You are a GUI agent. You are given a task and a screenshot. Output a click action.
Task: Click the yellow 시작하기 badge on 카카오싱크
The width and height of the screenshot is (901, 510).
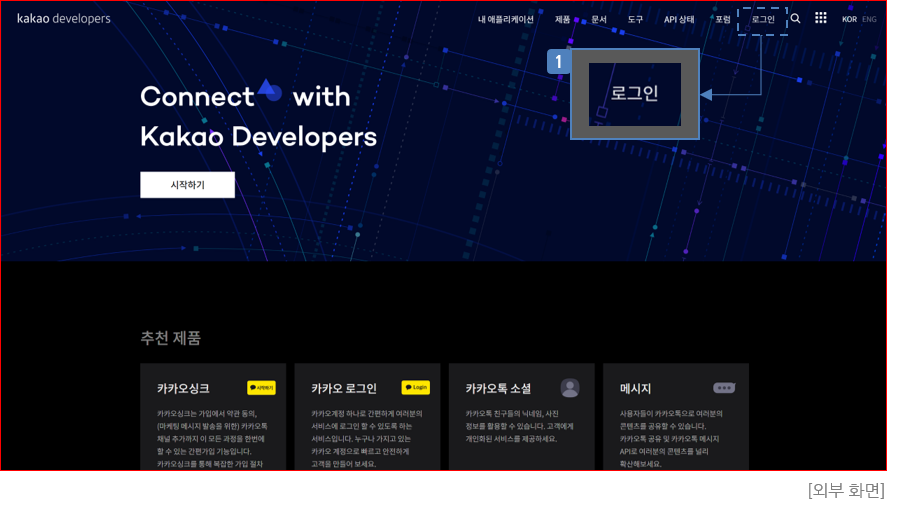[261, 388]
